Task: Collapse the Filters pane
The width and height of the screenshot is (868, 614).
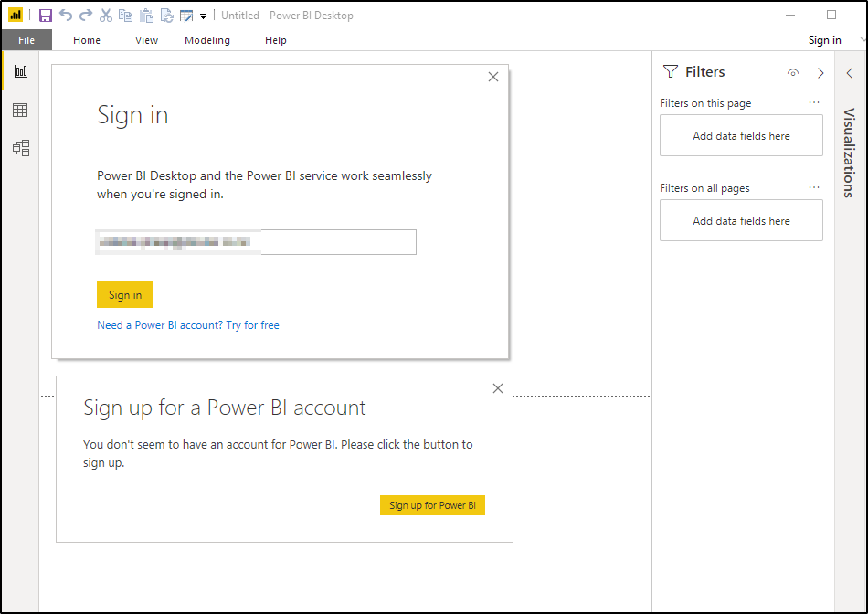Action: tap(820, 73)
